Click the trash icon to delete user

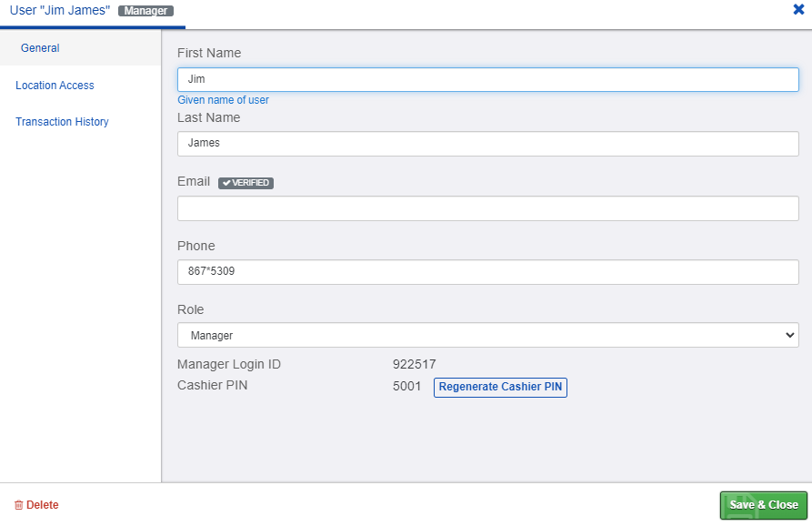19,505
